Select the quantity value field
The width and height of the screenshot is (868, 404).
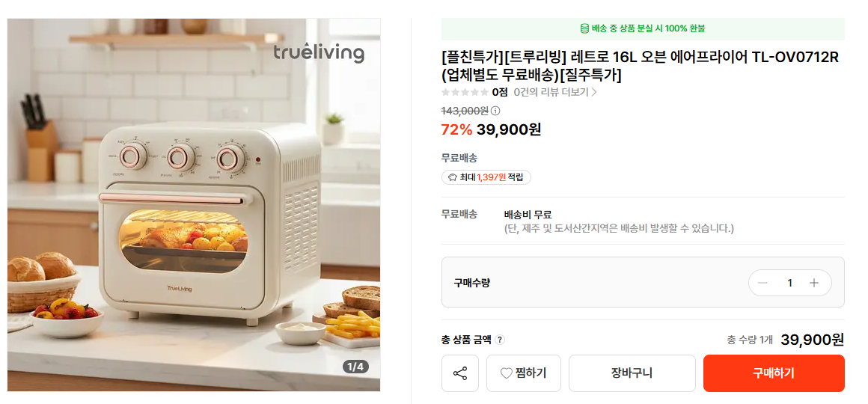[x=789, y=283]
